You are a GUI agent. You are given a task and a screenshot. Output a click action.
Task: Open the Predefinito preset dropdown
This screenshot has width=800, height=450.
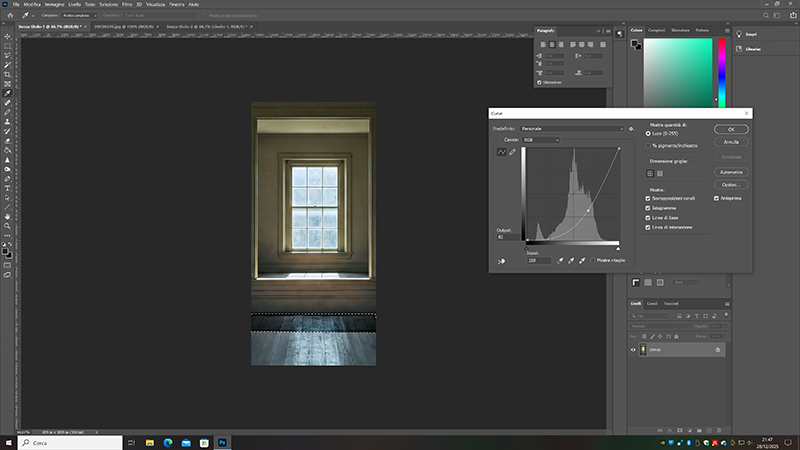572,129
